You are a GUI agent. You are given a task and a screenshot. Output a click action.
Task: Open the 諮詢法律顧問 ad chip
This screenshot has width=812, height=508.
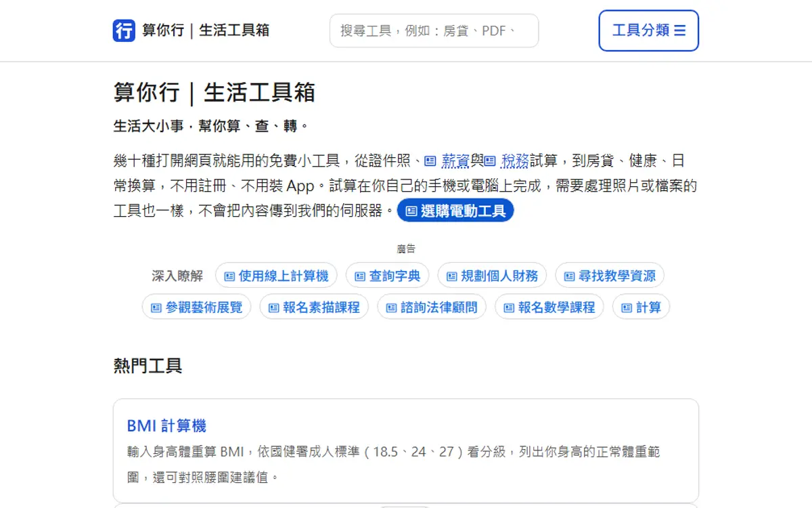point(432,307)
